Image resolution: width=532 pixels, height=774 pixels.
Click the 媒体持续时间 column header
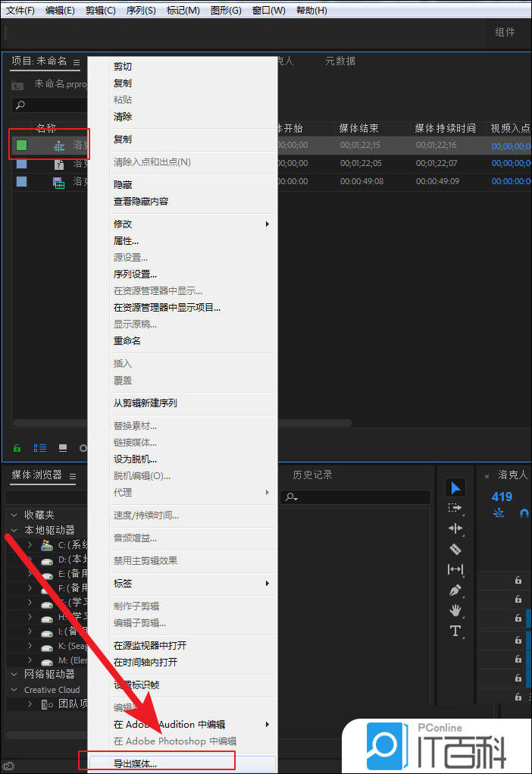click(x=445, y=128)
